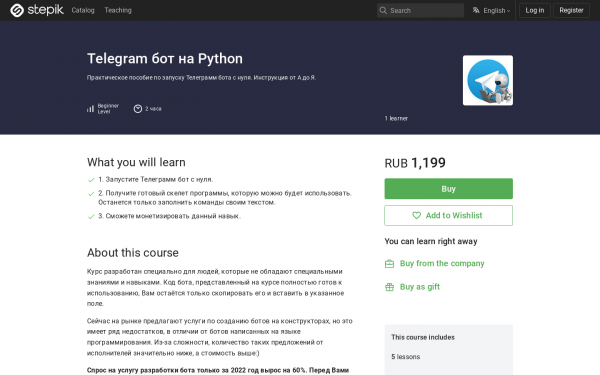Click the gift box icon
Screen dimensions: 600x375
tap(389, 287)
